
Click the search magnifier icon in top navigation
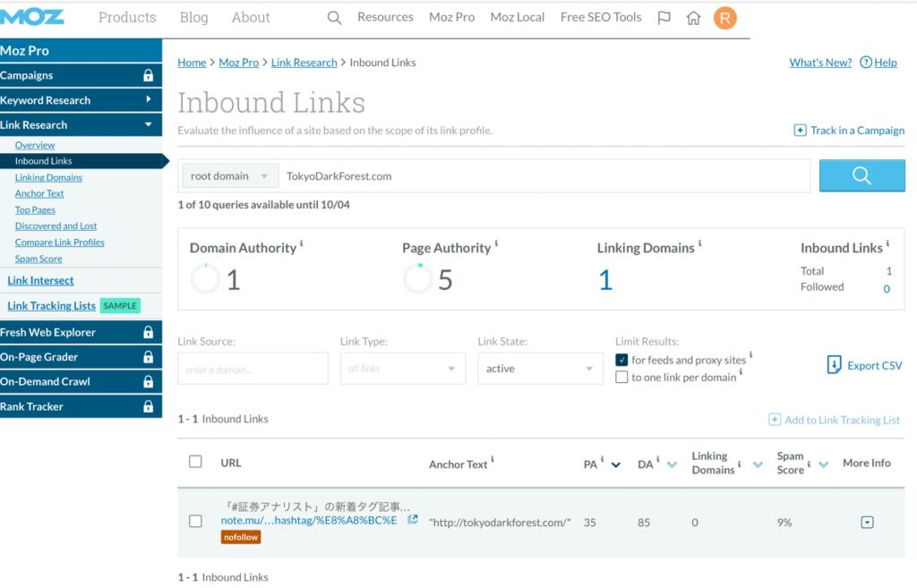[x=334, y=18]
